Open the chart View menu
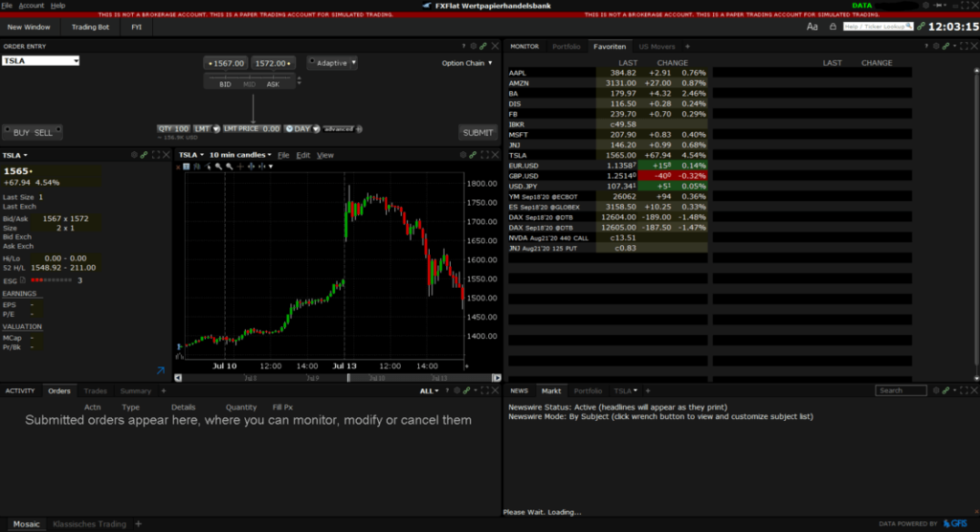Screen dimensions: 980x532 pos(325,155)
